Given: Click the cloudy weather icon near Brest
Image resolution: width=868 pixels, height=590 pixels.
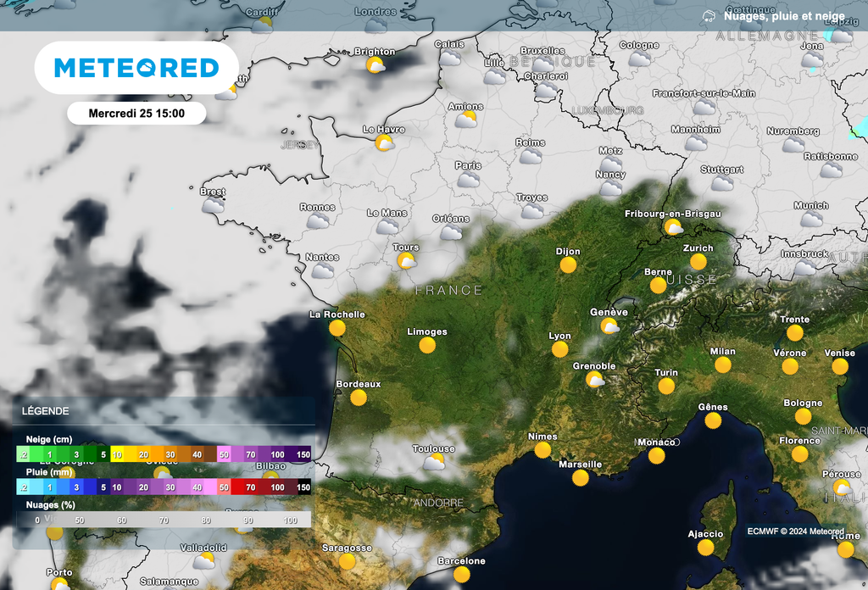Looking at the screenshot, I should coord(213,206).
